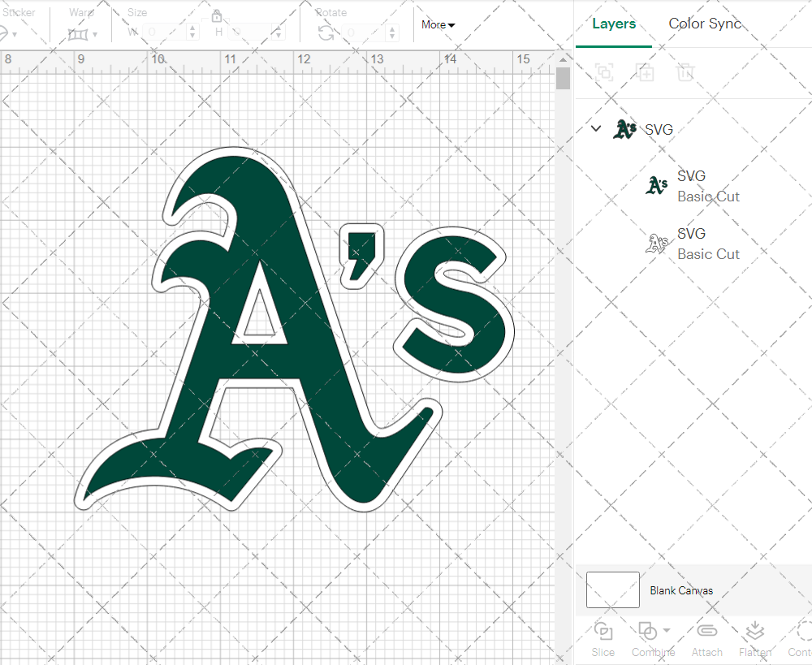The width and height of the screenshot is (812, 665).
Task: Click the Rotate icon
Action: [326, 33]
